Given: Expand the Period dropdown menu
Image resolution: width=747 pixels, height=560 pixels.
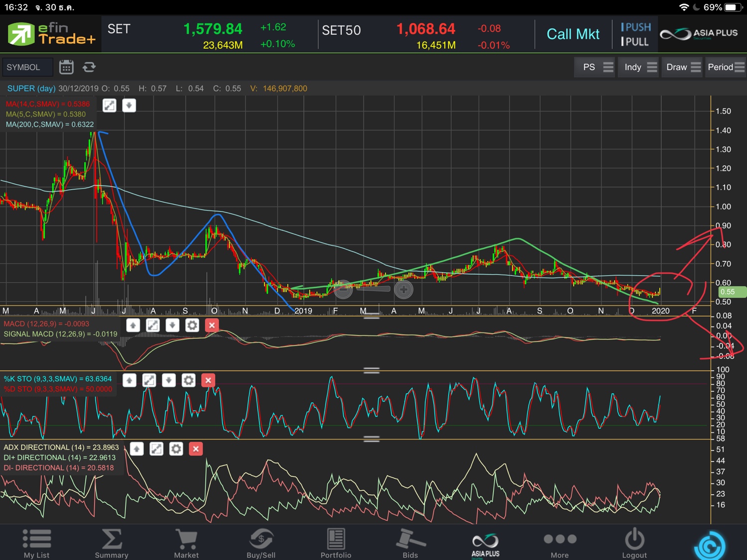Looking at the screenshot, I should click(x=726, y=67).
